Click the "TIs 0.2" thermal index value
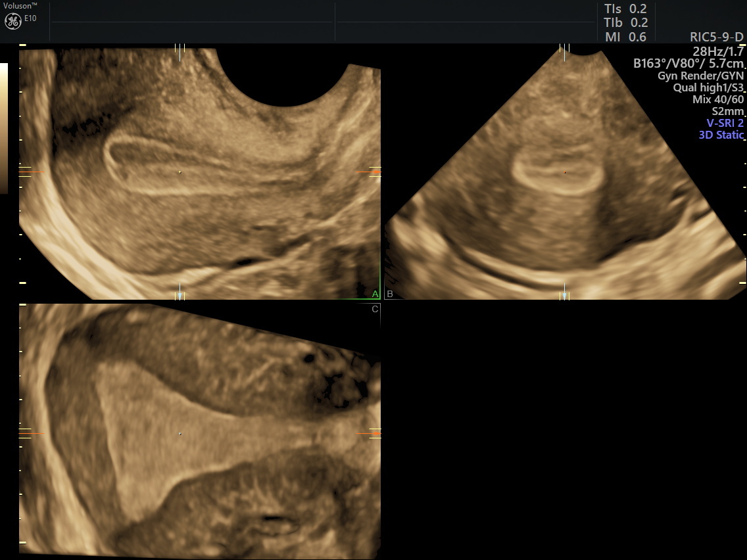747x560 pixels. pyautogui.click(x=625, y=9)
